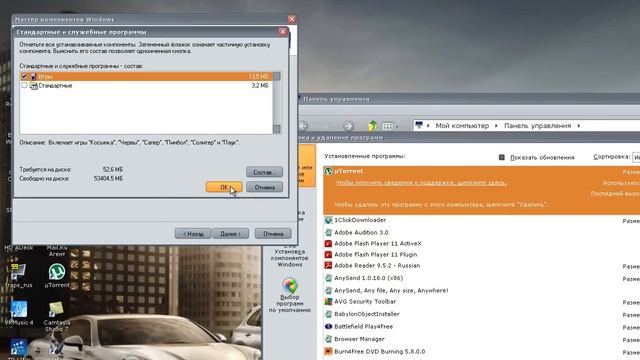
Task: Select the Adobe Audition 3.0 entry text
Action: pyautogui.click(x=361, y=232)
